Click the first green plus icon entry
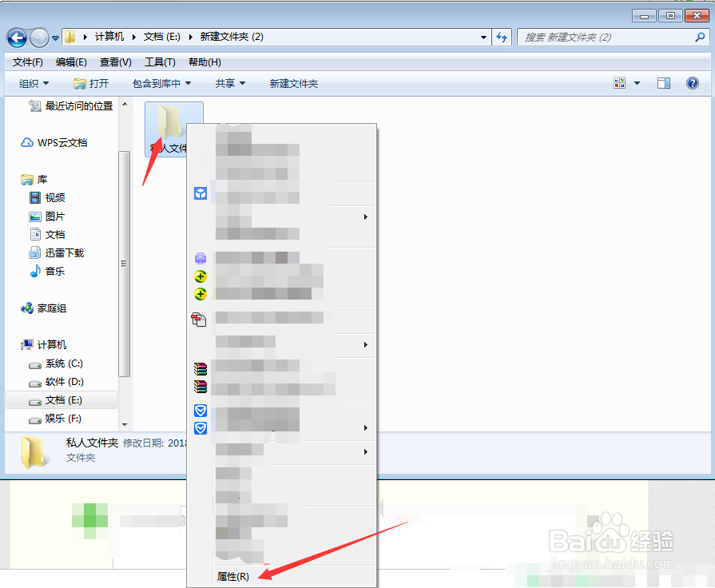Viewport: 715px width, 588px height. click(x=201, y=276)
